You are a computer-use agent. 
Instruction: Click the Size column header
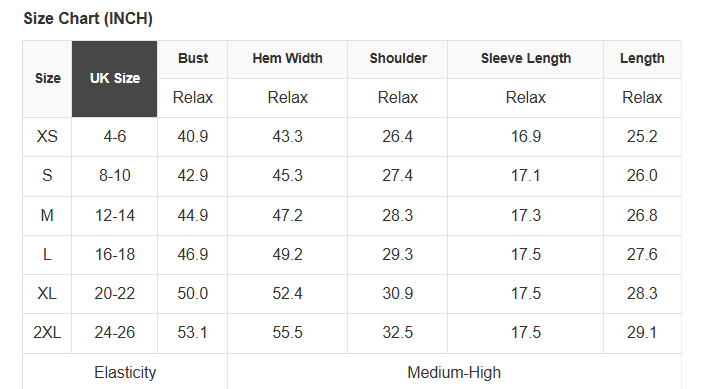point(47,79)
